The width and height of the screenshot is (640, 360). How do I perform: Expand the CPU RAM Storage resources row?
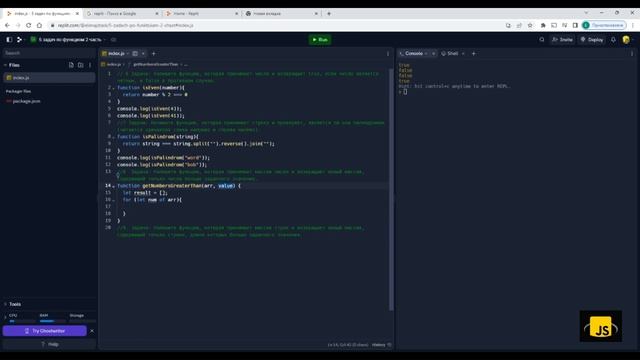click(x=5, y=317)
